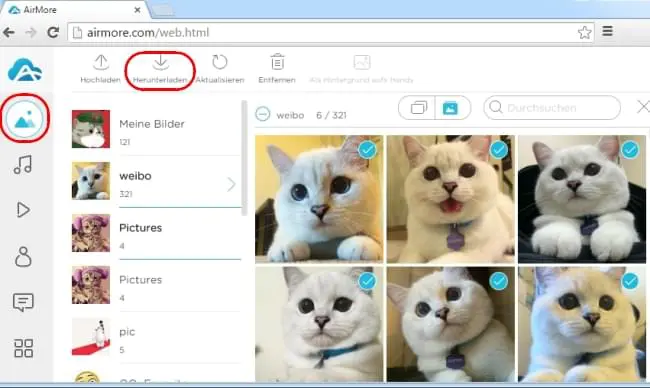
Task: Uncheck the yellowish cat photo checkmark
Action: pos(630,281)
